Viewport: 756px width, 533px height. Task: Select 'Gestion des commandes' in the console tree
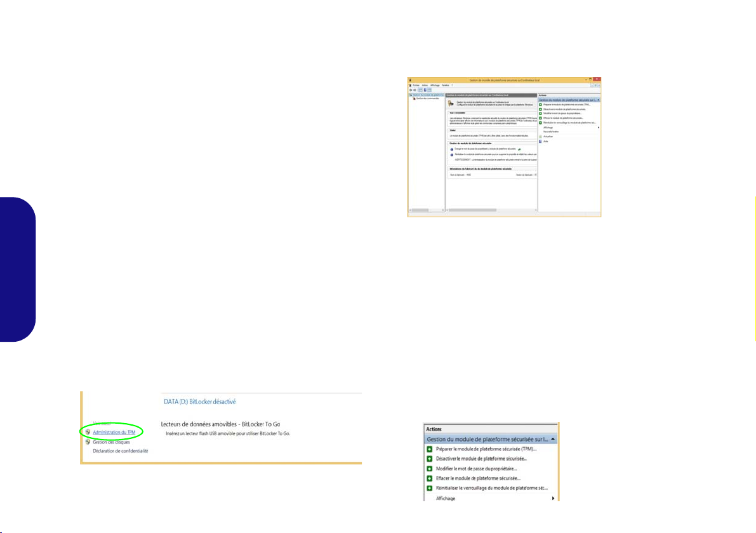[428, 98]
